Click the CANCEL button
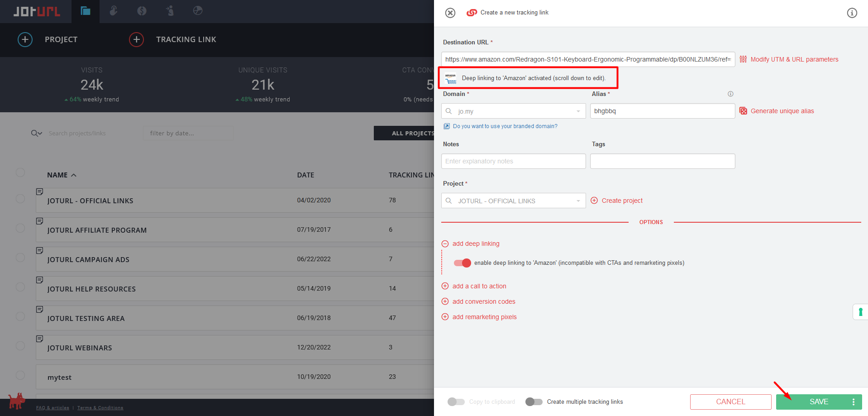The image size is (868, 416). coord(730,402)
